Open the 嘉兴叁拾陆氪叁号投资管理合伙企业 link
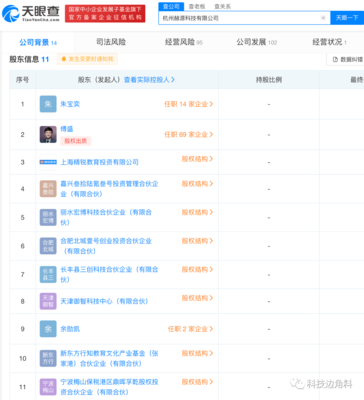364x400 pixels. (109, 189)
